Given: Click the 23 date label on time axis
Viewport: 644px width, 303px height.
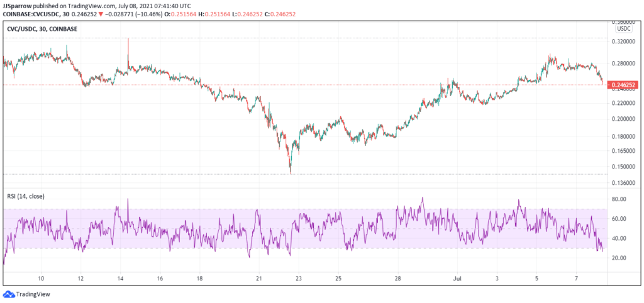Looking at the screenshot, I should pyautogui.click(x=299, y=278).
